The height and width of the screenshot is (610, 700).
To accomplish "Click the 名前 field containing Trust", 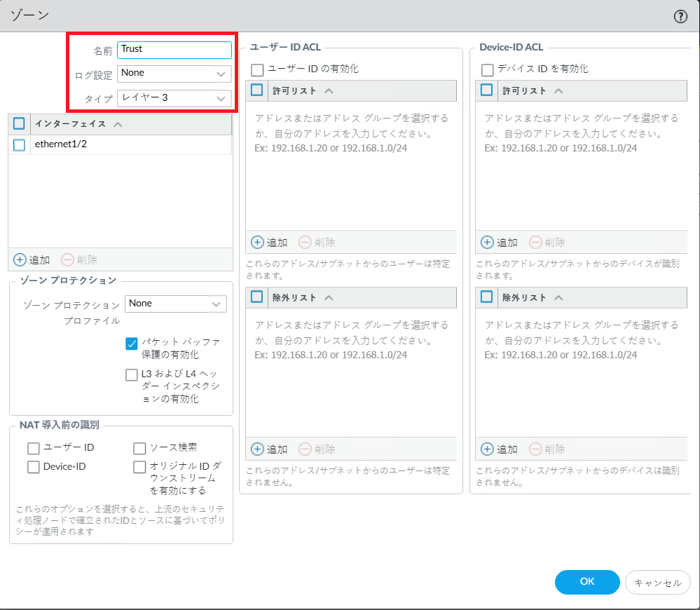I will (175, 50).
